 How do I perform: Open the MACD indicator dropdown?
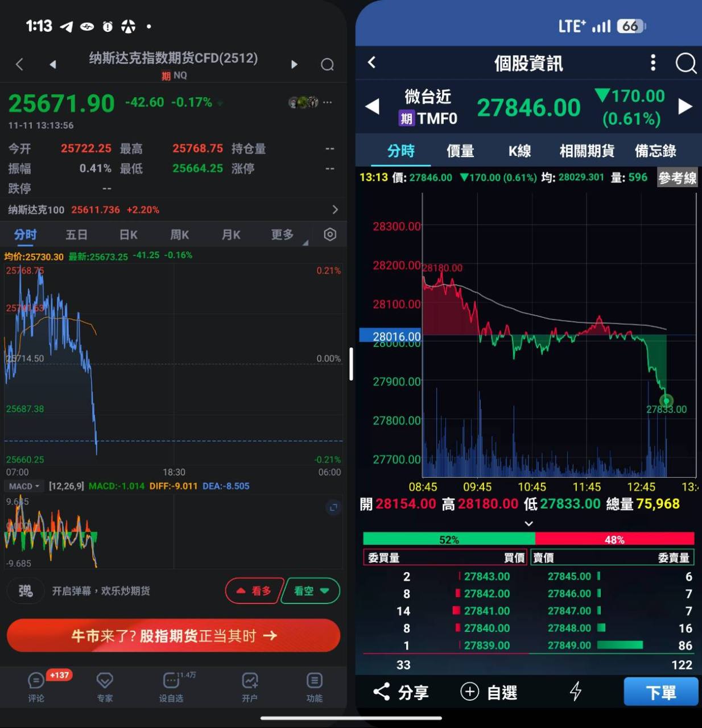coord(23,486)
